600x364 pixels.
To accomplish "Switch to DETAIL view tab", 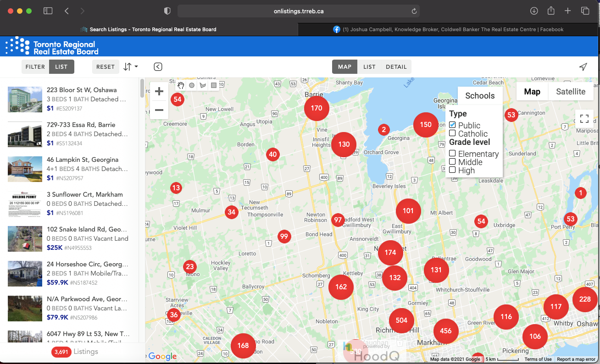I will [396, 67].
